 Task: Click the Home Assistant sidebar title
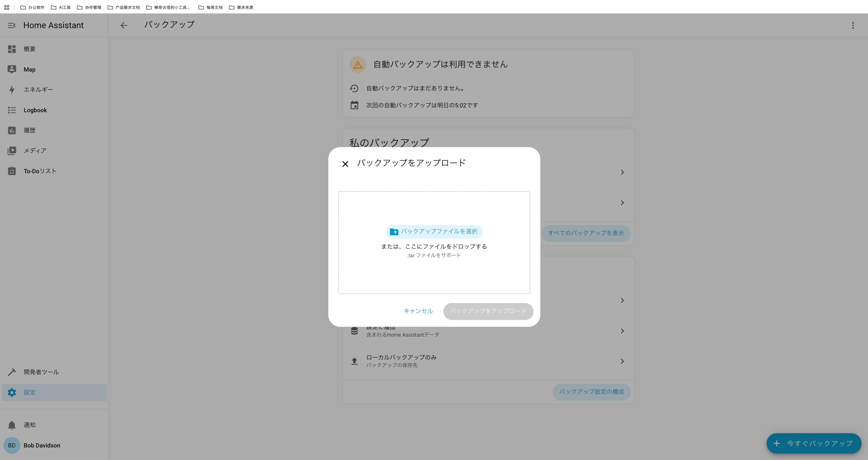coord(53,25)
